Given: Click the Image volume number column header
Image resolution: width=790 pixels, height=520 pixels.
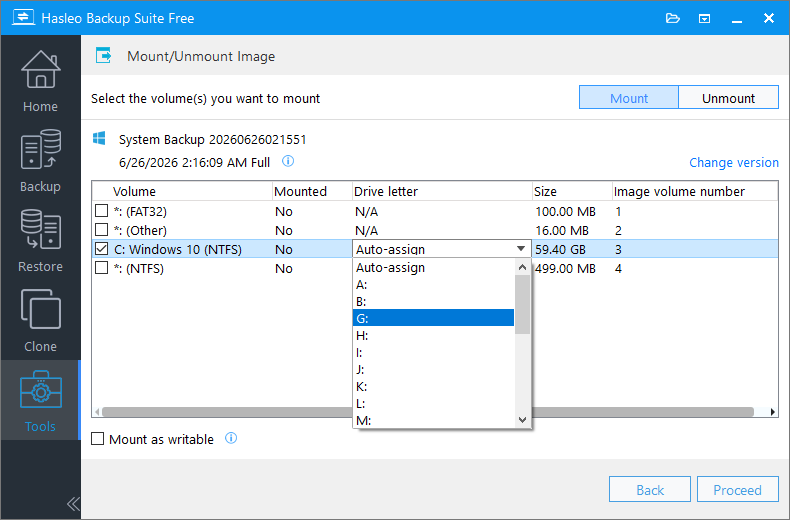Looking at the screenshot, I should click(x=695, y=191).
